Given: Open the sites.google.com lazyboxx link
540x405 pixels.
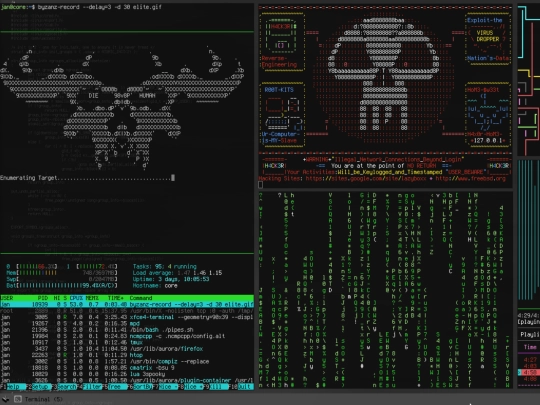Looking at the screenshot, I should (x=366, y=178).
